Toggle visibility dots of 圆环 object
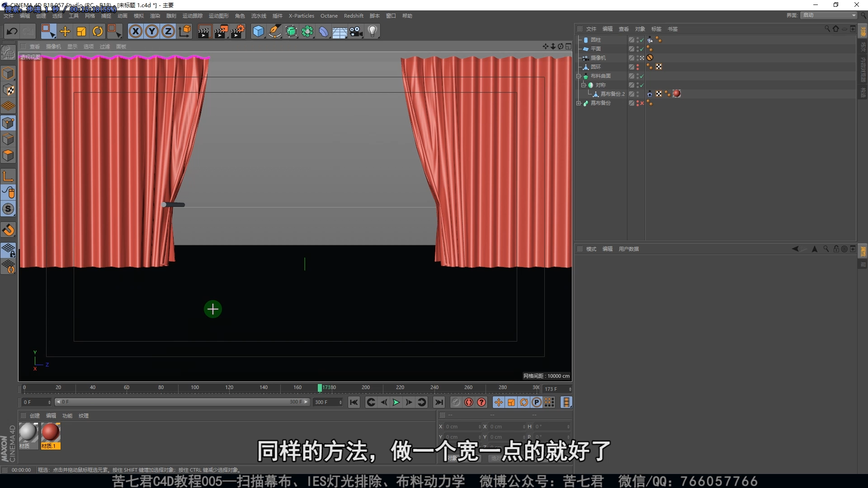Image resolution: width=868 pixels, height=488 pixels. 638,67
